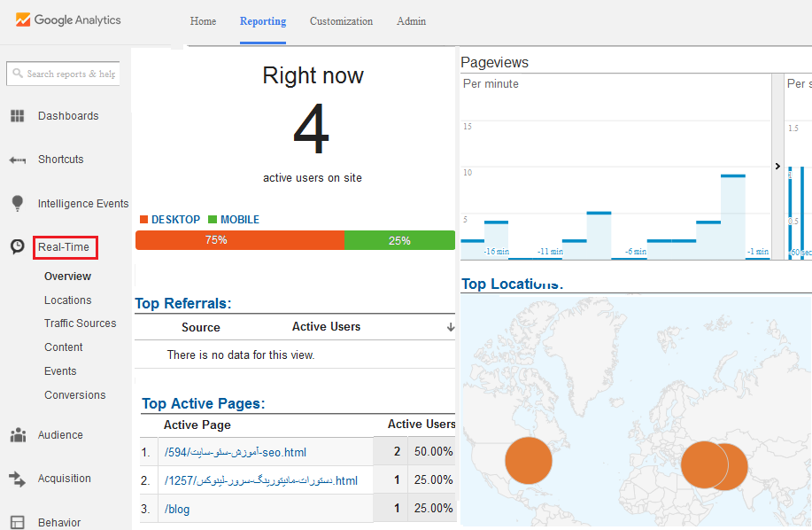Click the pageviews bar near -16 min
This screenshot has width=812, height=530.
[496, 240]
